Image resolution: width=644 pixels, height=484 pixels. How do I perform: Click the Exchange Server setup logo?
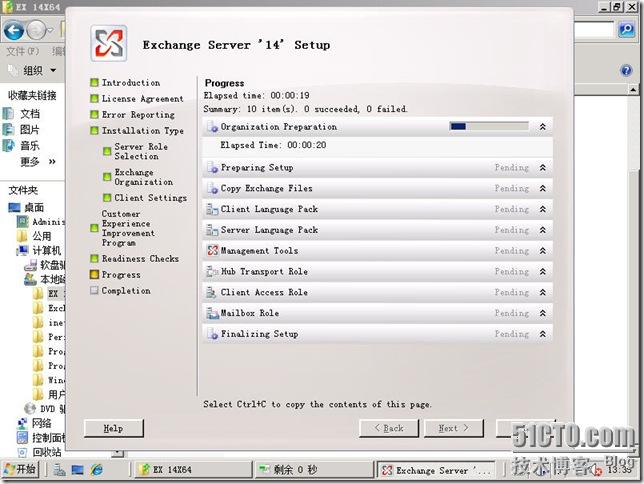pos(109,44)
